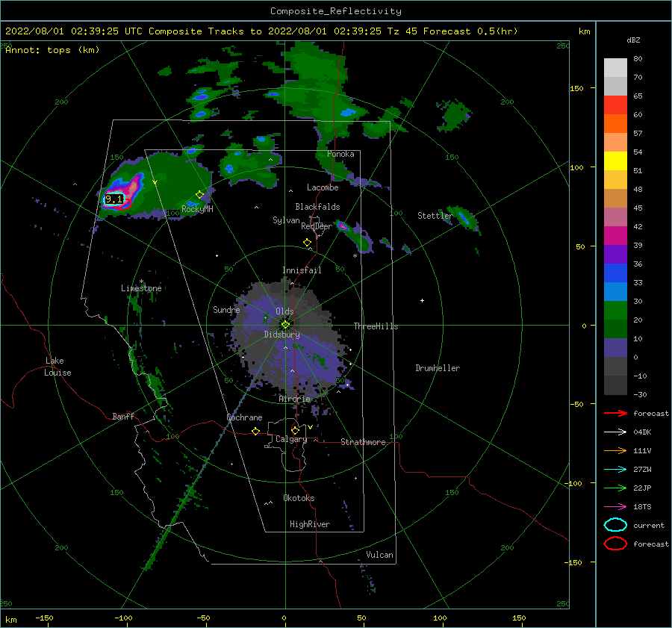672x628 pixels.
Task: Click the red forecast ellipse legend icon
Action: point(615,544)
